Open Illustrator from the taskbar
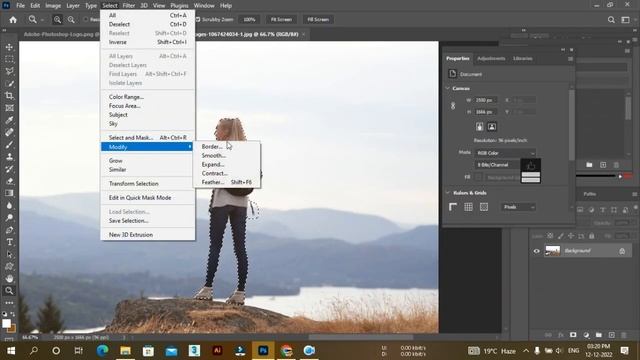Image resolution: width=640 pixels, height=360 pixels. coord(217,351)
